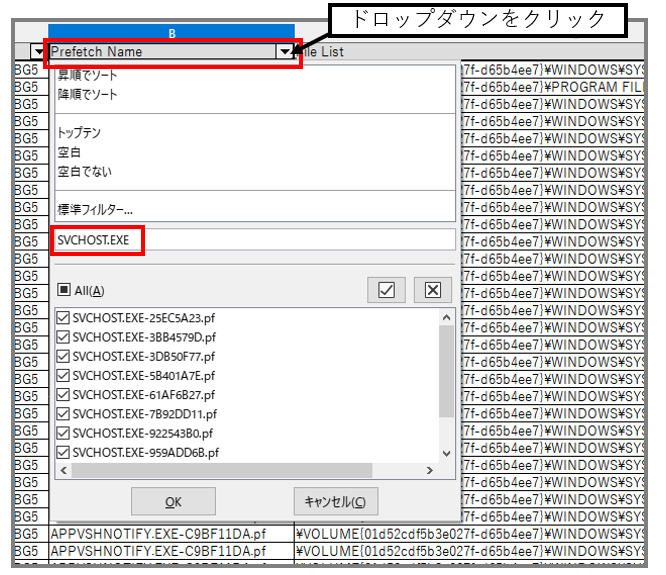Uncheck SVCHOST.EXE-3DB50F77.pf
Viewport: 666px width, 575px height.
pos(63,356)
